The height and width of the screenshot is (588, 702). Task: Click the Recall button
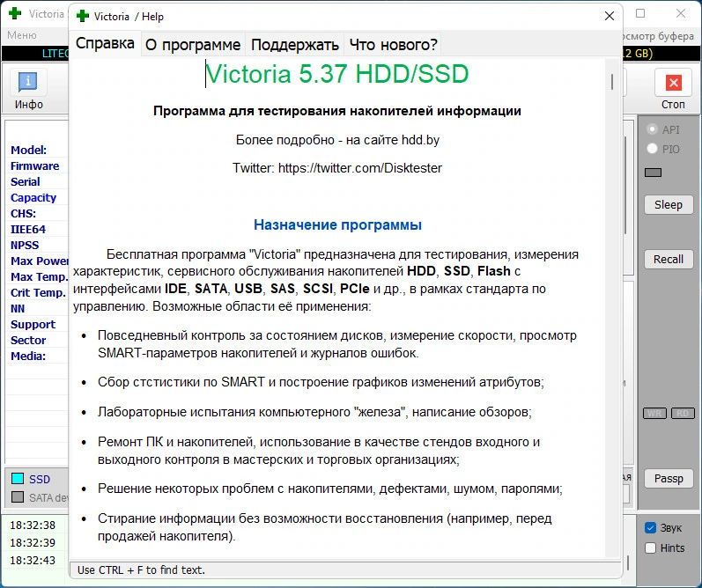click(x=669, y=259)
